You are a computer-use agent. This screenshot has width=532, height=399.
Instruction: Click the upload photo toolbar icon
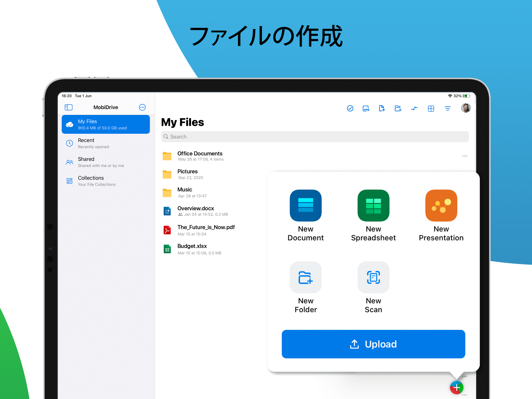(x=366, y=109)
